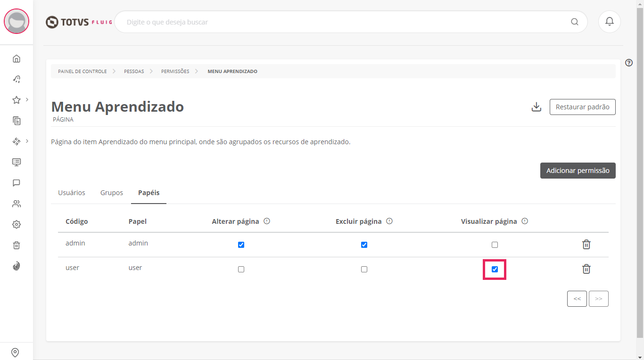Click the home icon in the sidebar

[x=17, y=58]
